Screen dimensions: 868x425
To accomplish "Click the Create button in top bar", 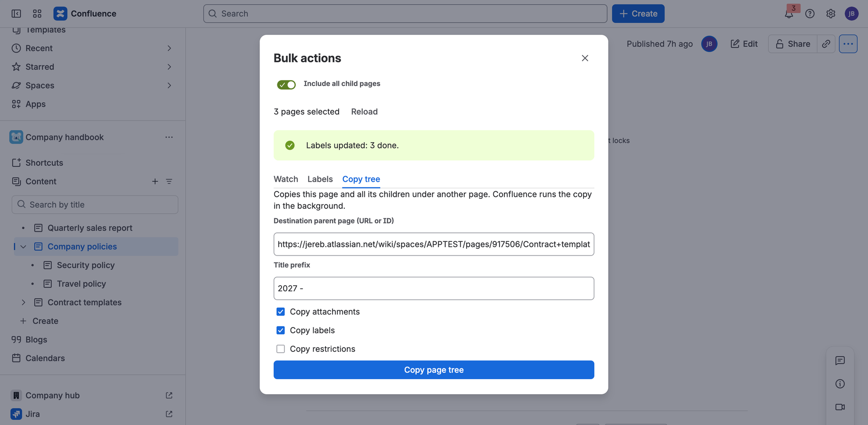I will (638, 14).
